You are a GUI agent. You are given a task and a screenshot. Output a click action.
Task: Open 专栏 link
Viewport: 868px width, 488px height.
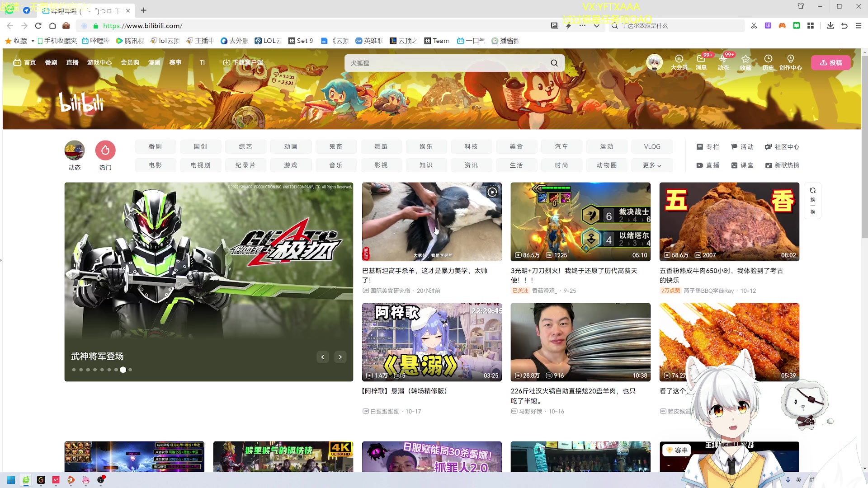pos(708,147)
